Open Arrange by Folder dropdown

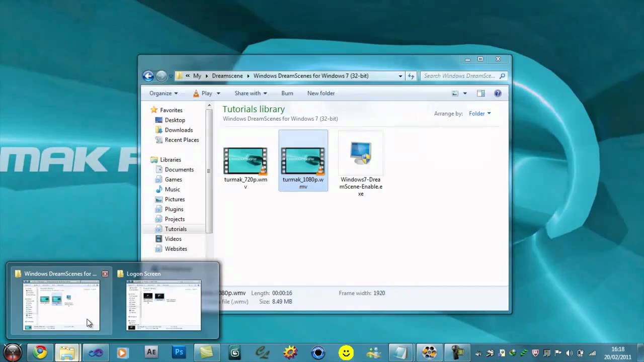tap(479, 114)
